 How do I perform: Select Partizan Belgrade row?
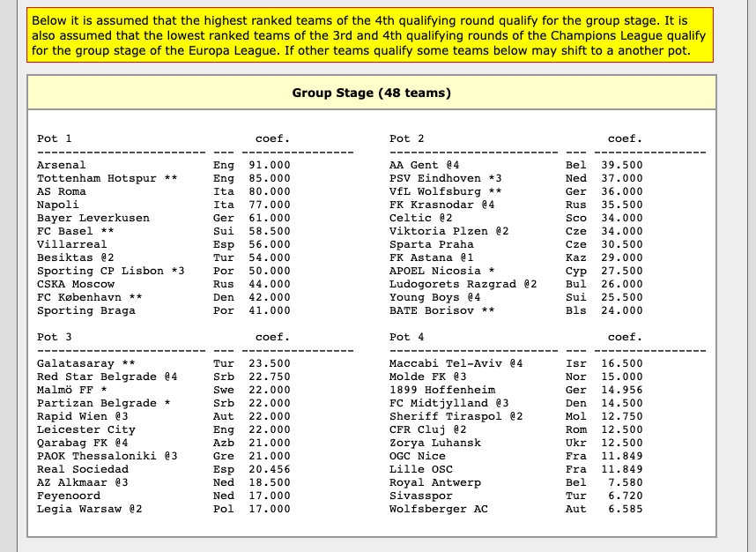(164, 403)
